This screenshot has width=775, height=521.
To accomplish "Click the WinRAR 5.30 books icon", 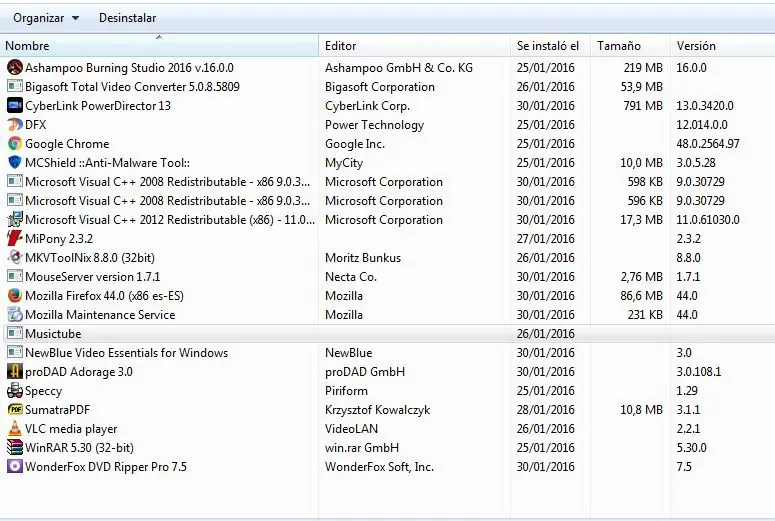I will point(15,447).
